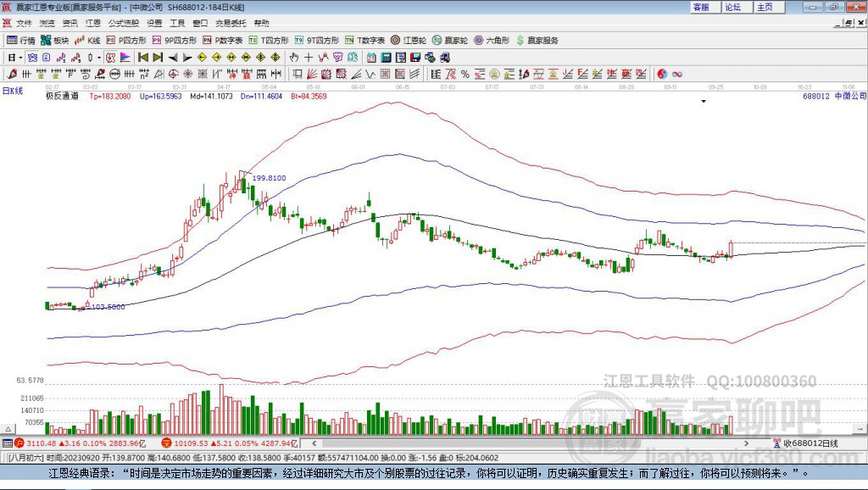Open the 交易委托 menu
Viewport: 868px width, 490px height.
[x=231, y=23]
